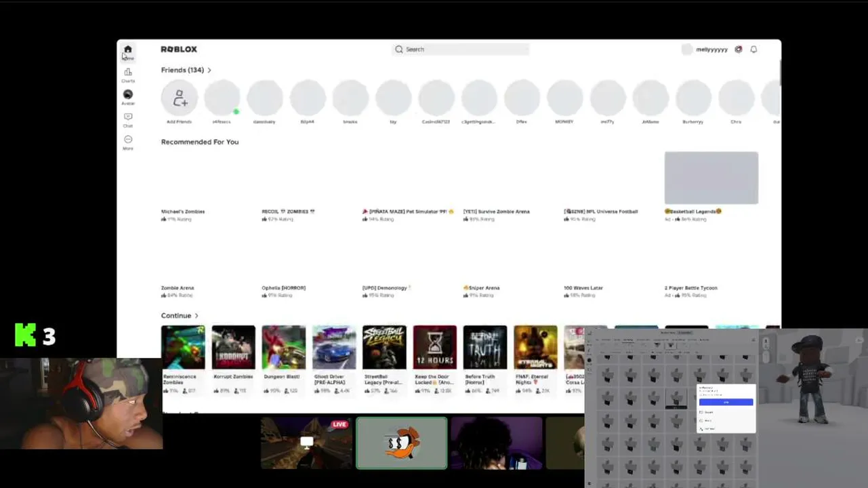Open Chat from the sidebar
Screen dimensions: 868x488
point(127,120)
